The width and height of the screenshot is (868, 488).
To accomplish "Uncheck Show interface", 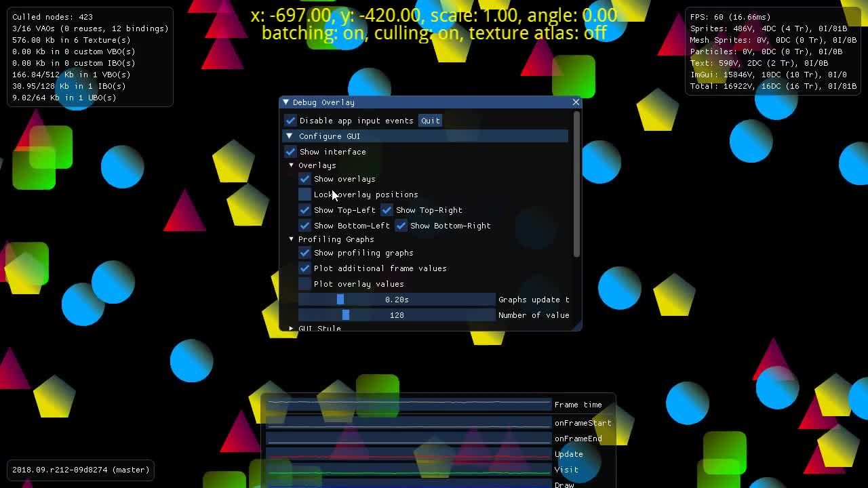I will (290, 152).
